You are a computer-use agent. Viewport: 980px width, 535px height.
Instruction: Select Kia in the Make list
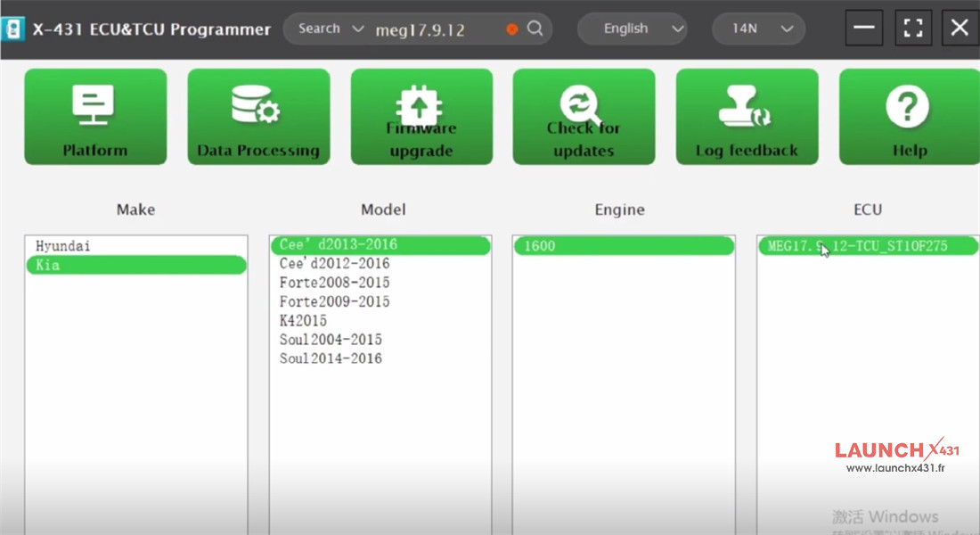(135, 265)
